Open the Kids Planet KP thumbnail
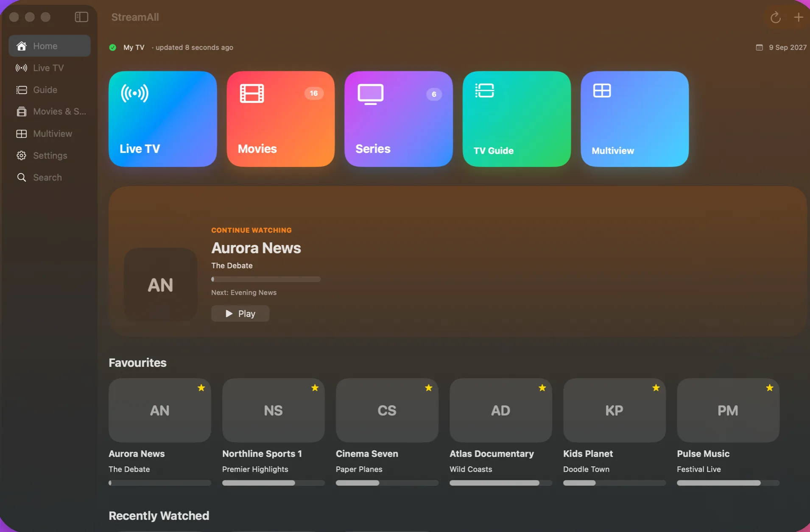Image resolution: width=810 pixels, height=532 pixels. coord(614,410)
